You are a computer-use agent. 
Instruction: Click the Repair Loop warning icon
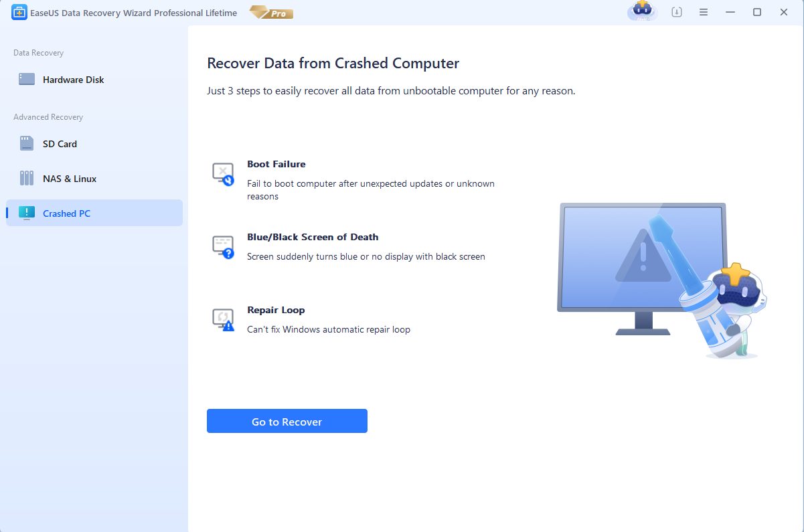pyautogui.click(x=223, y=320)
